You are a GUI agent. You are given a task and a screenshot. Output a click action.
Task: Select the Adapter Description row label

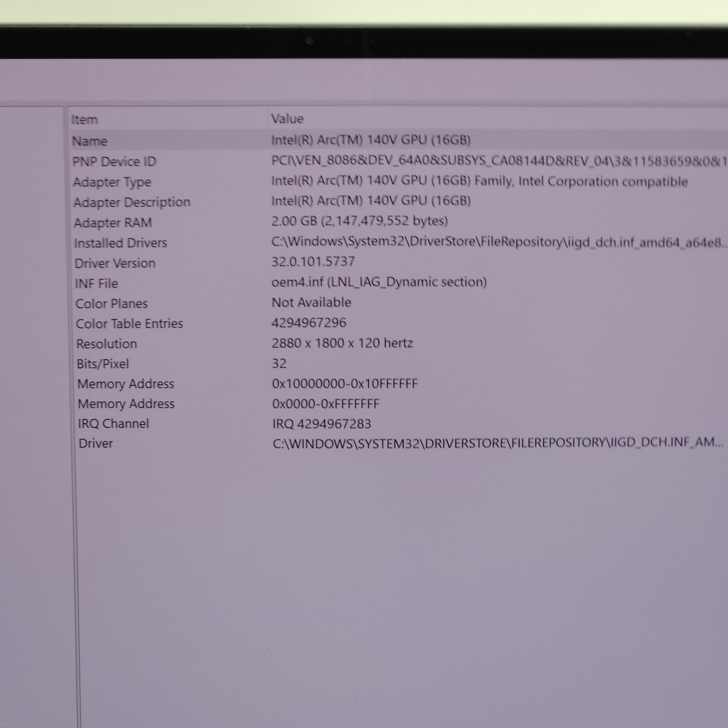pos(132,203)
